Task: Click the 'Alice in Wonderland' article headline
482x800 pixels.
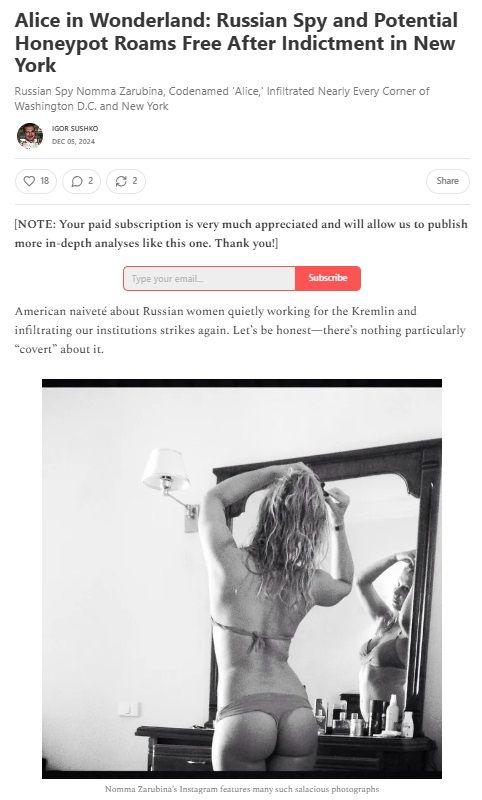Action: point(236,43)
